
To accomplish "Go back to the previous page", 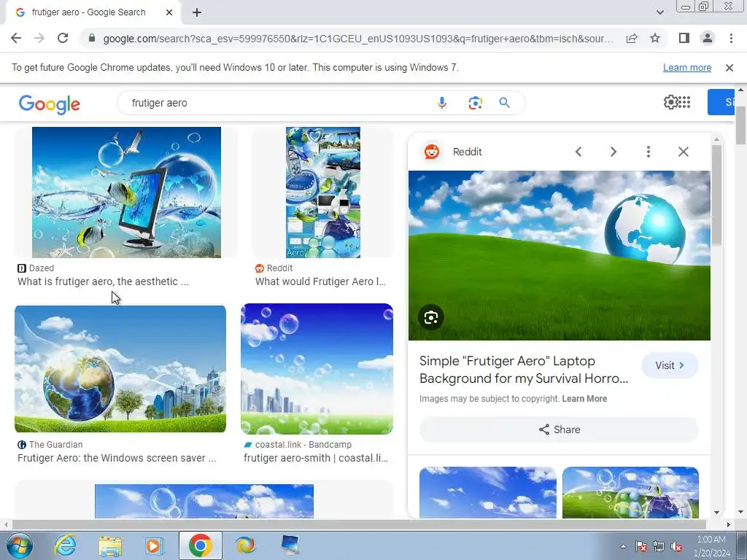I will (16, 38).
